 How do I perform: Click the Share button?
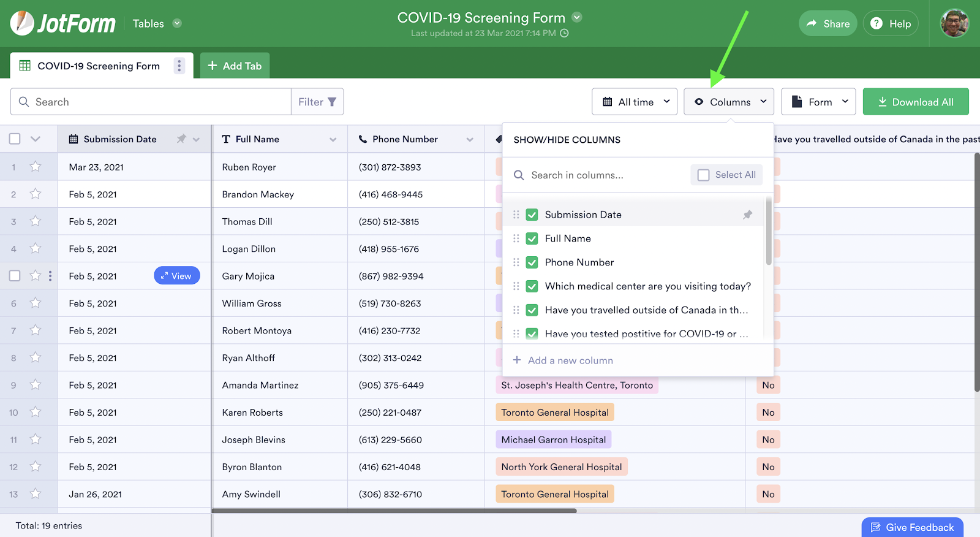coord(827,23)
